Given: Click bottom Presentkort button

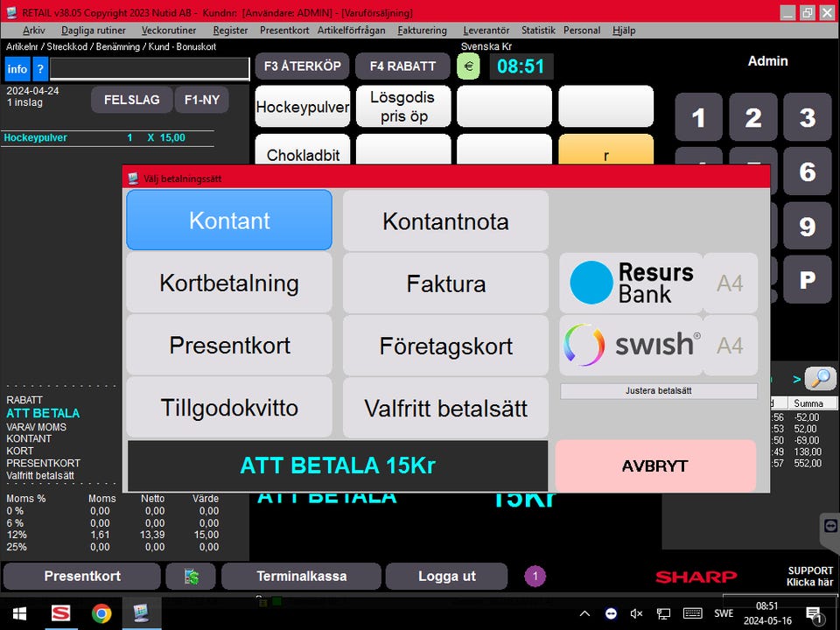Looking at the screenshot, I should pos(82,576).
